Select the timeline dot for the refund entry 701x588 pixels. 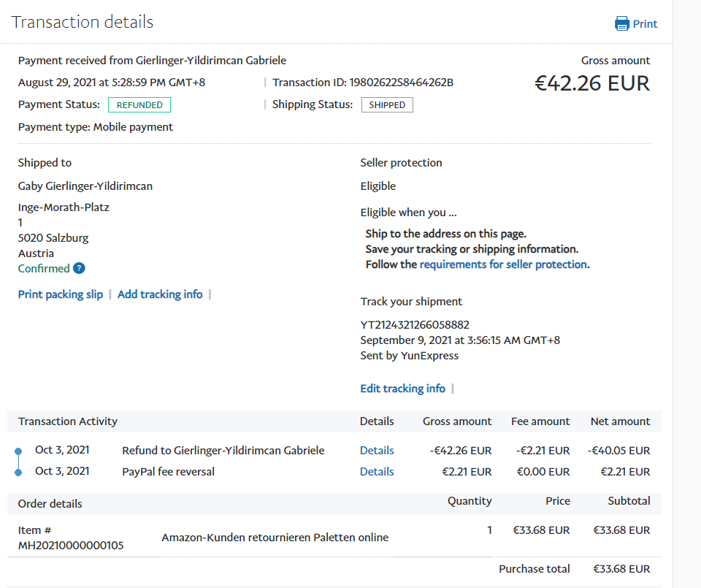[x=18, y=451]
